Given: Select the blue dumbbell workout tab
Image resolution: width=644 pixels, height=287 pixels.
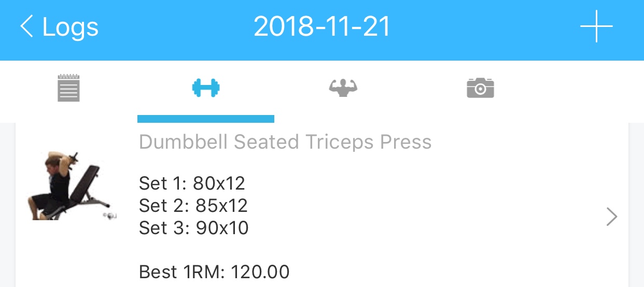Looking at the screenshot, I should pos(206,88).
